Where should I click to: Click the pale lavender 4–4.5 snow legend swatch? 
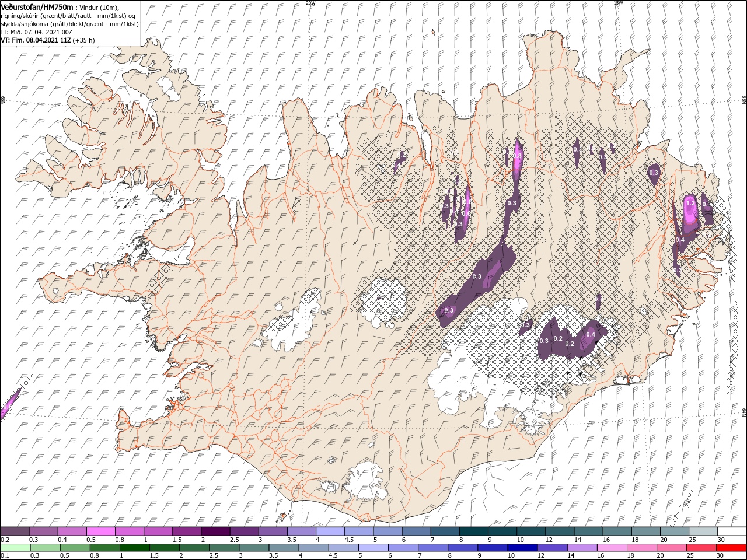(x=330, y=531)
